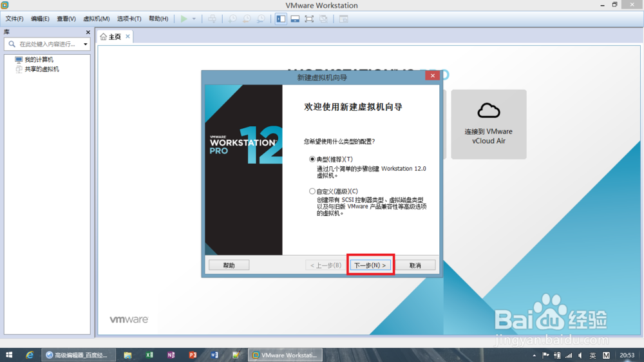Open Excel from the taskbar
The image size is (644, 362).
(149, 355)
